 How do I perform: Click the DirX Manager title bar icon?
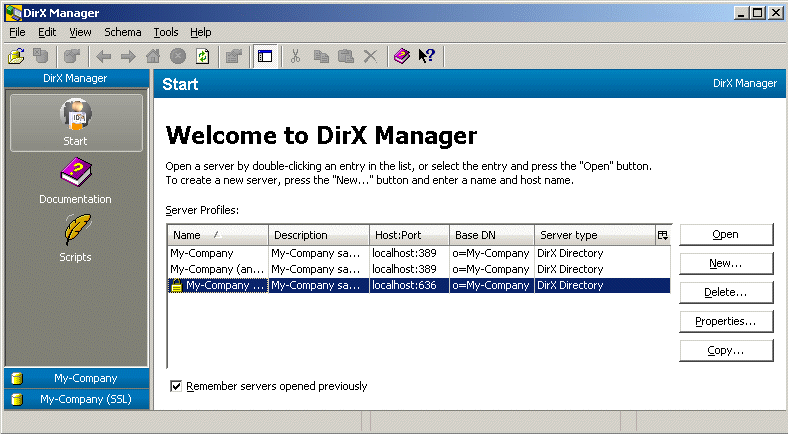point(13,13)
